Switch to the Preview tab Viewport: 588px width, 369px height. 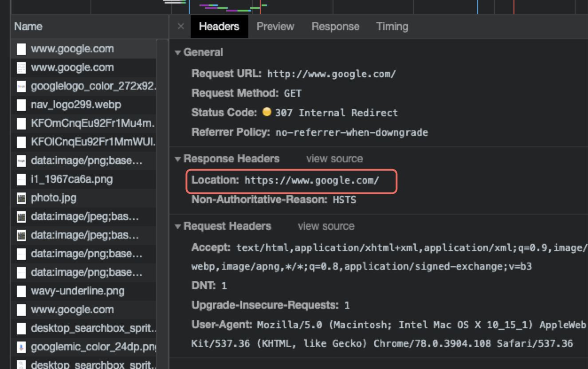coord(275,26)
